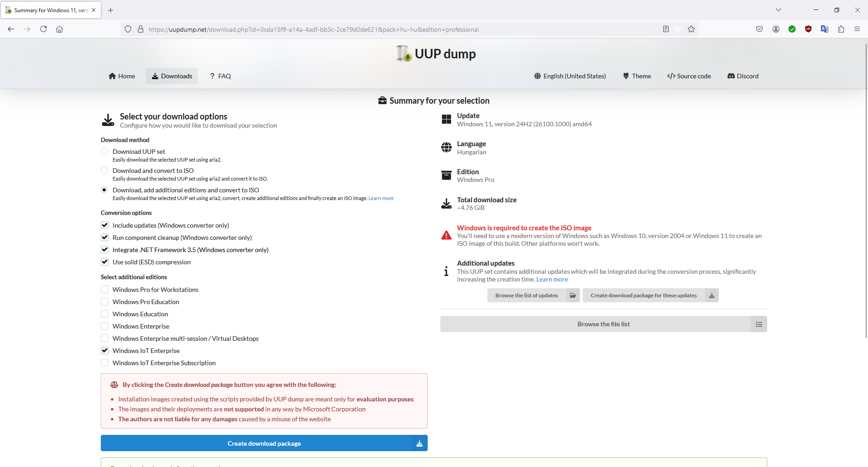The image size is (868, 467).
Task: Click the download icon beside Create download package for these updates
Action: click(x=712, y=295)
